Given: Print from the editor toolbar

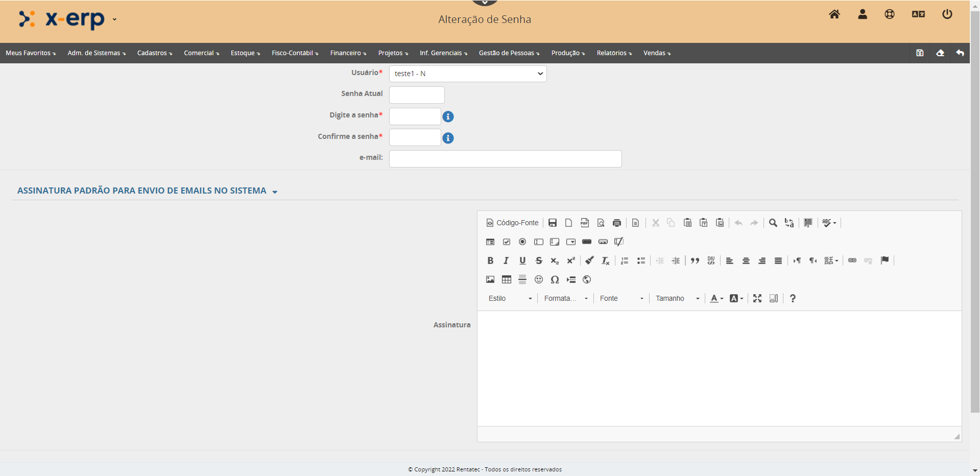Looking at the screenshot, I should 617,223.
